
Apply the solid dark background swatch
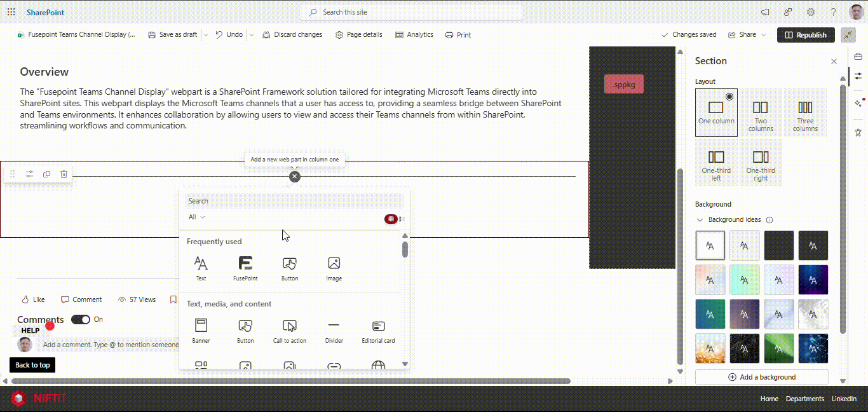778,245
